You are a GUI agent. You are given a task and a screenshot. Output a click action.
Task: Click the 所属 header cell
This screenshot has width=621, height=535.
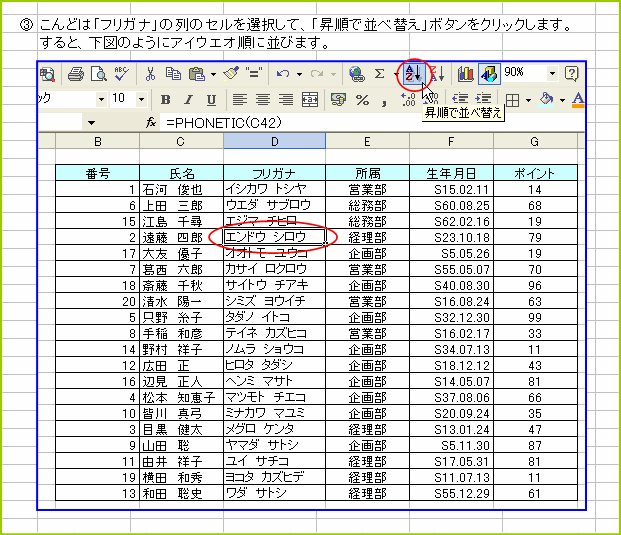[x=367, y=173]
